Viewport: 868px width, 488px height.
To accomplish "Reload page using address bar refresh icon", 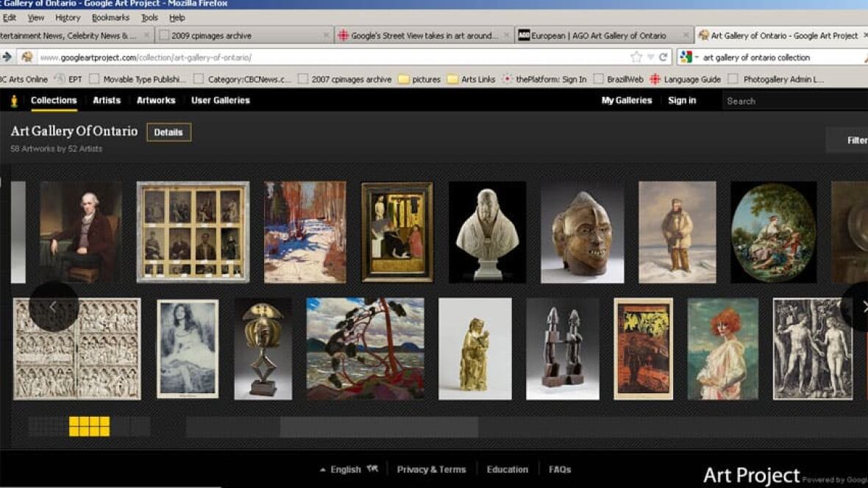I will (663, 57).
